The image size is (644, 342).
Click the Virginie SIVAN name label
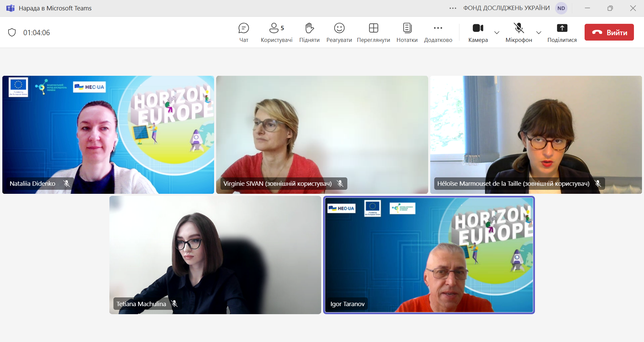click(x=278, y=183)
